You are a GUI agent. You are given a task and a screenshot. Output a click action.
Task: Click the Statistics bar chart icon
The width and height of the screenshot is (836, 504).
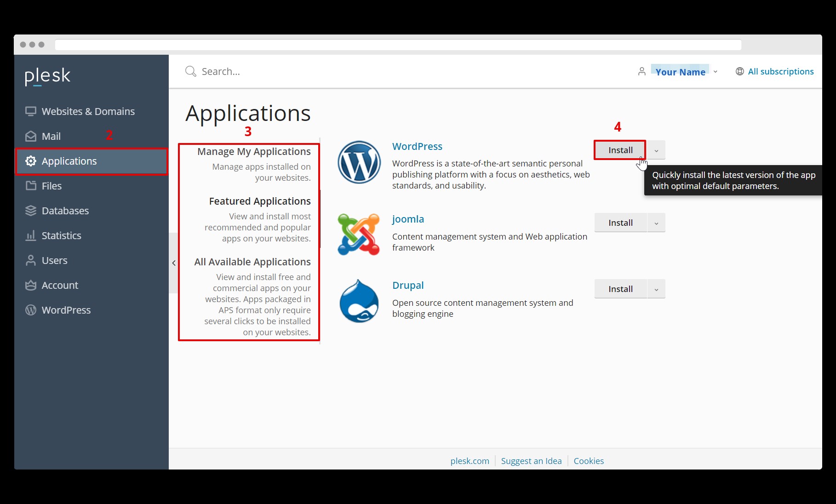point(31,235)
